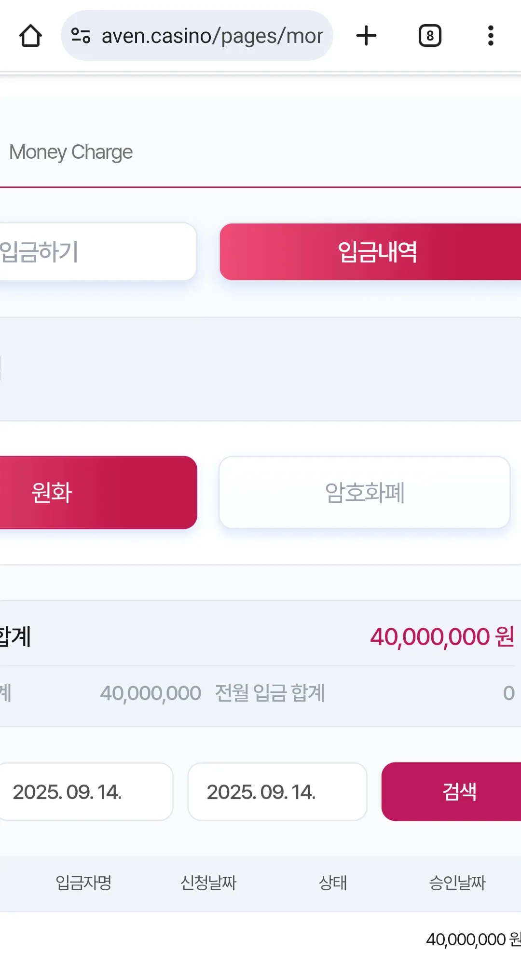This screenshot has height=980, width=521.
Task: Open the tab switcher showing 8
Action: click(430, 36)
